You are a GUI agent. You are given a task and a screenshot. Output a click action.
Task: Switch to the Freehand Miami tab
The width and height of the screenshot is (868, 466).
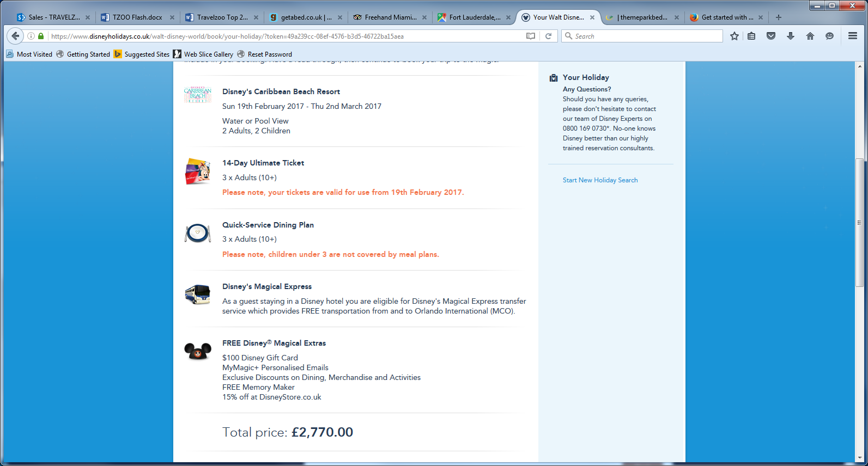(390, 17)
